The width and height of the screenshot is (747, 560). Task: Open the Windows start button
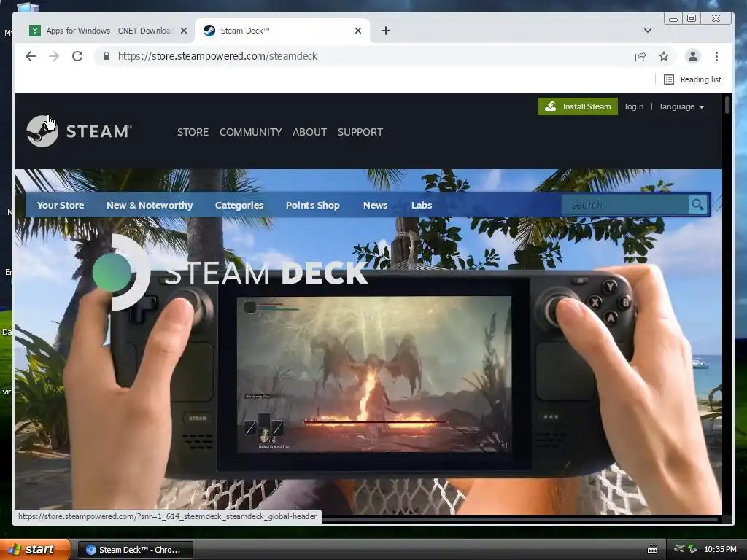(x=35, y=550)
